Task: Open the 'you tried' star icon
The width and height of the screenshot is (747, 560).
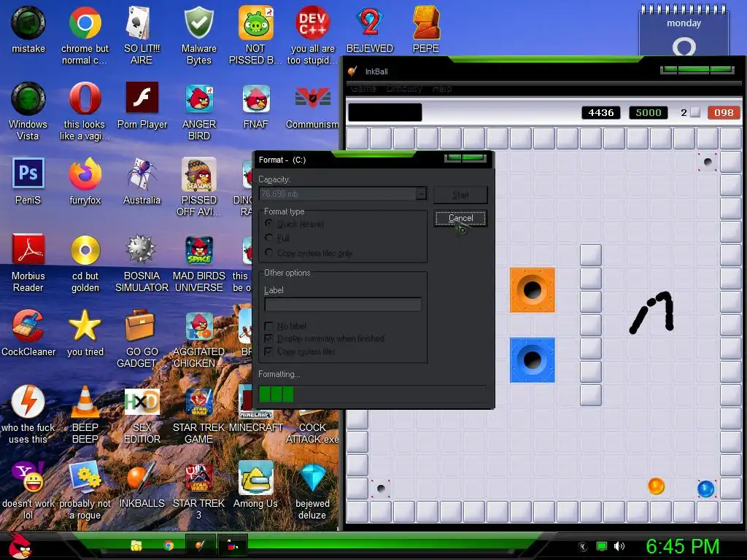Action: (x=85, y=332)
